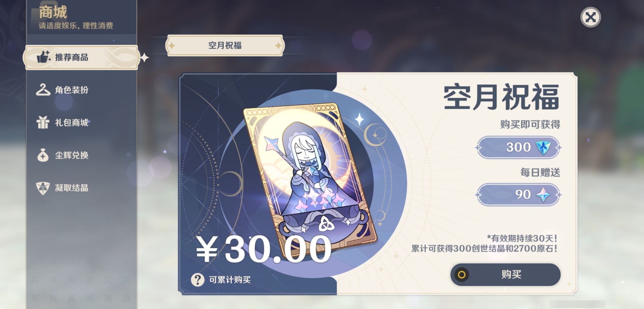Click the thumbs-up recommended items icon
Screen dimensions: 644x309
[44, 57]
